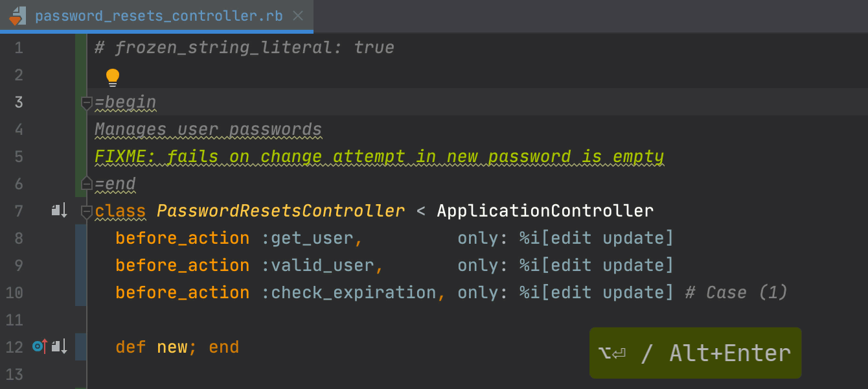Click the green VCS change marker beside line 1
Screen dimensions: 868x389
80,48
